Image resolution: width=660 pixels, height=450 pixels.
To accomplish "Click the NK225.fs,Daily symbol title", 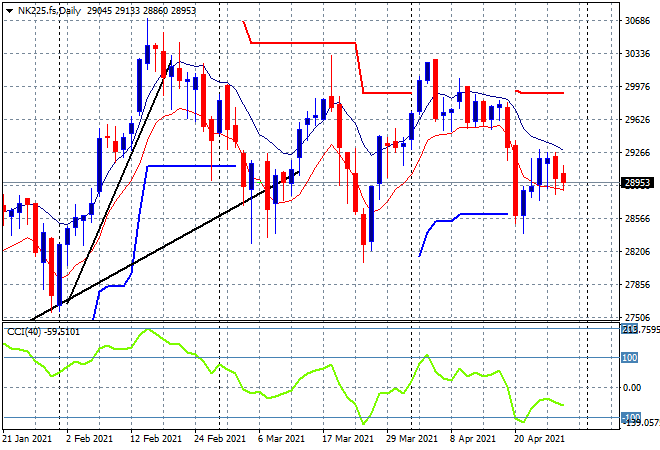I will point(49,11).
